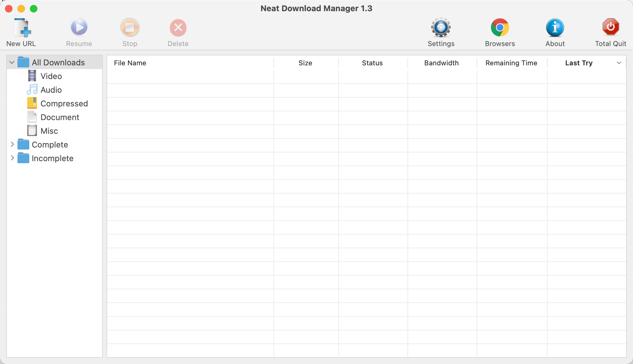The image size is (633, 364).
Task: Select the Misc category
Action: [x=49, y=131]
